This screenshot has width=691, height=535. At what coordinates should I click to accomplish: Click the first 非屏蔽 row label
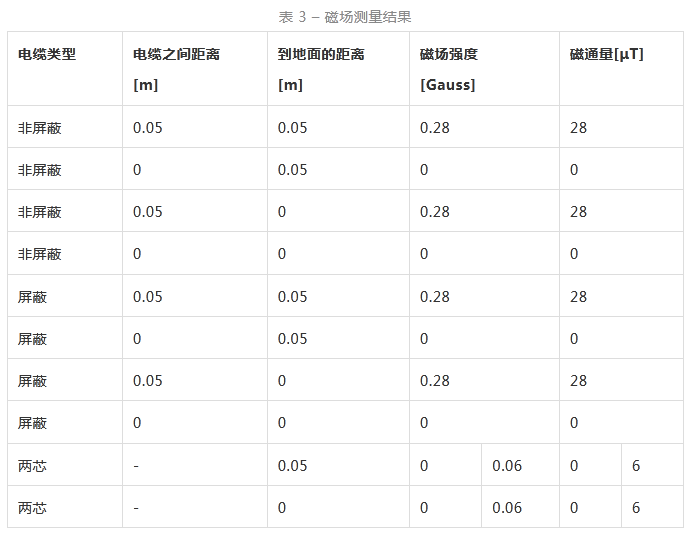pos(40,128)
